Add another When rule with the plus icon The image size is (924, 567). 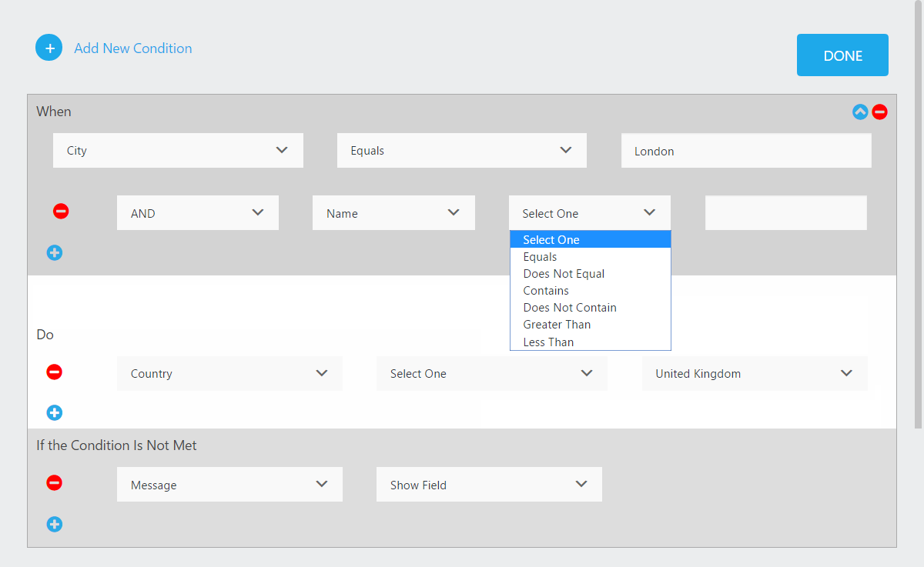coord(55,252)
